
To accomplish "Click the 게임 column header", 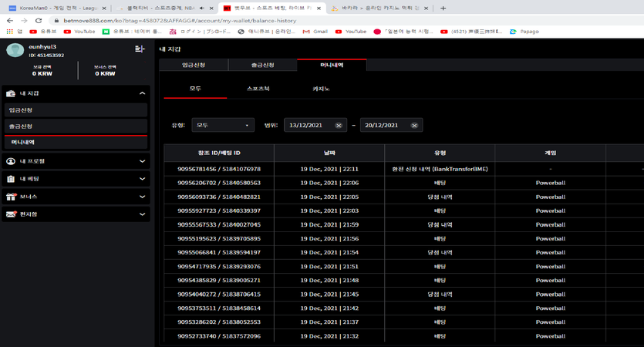I will pyautogui.click(x=551, y=153).
